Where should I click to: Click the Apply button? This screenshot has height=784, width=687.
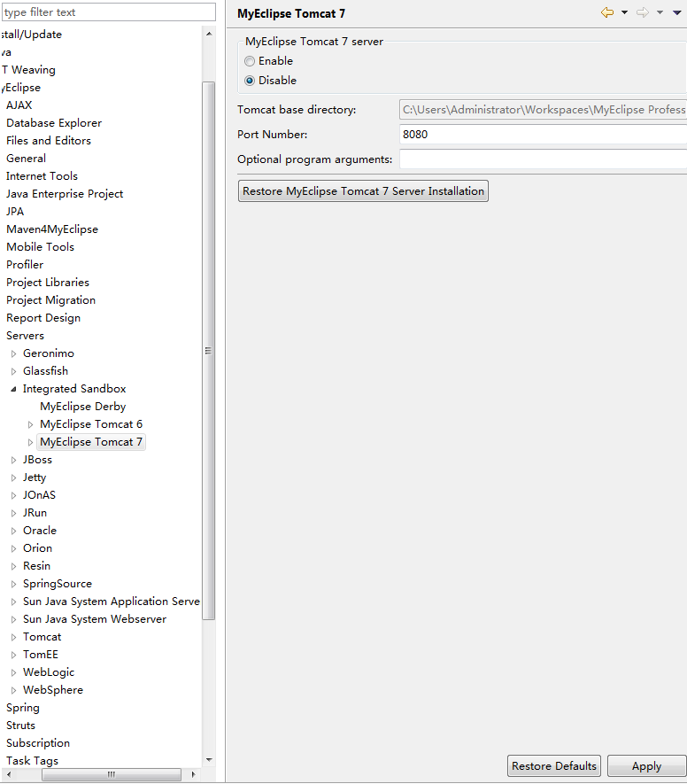[647, 766]
